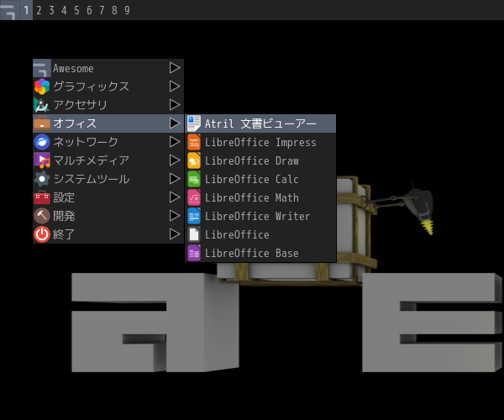Launch Atril 文書ビューアー
This screenshot has height=420, width=504.
coord(260,123)
